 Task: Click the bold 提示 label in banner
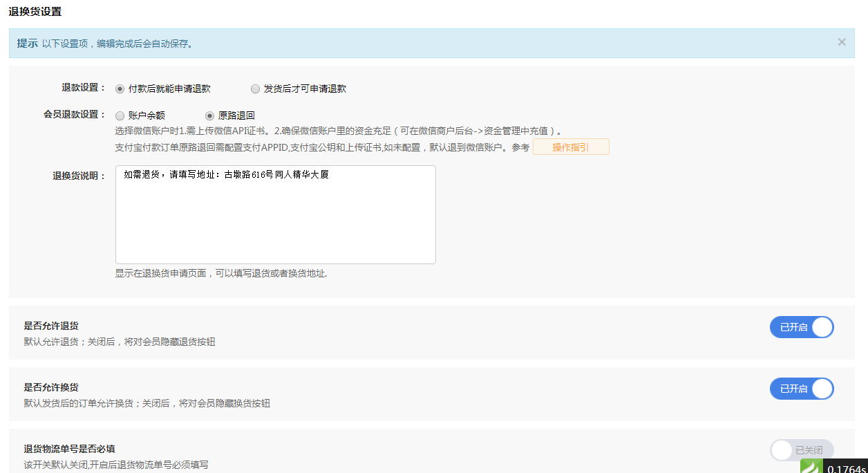[x=27, y=43]
